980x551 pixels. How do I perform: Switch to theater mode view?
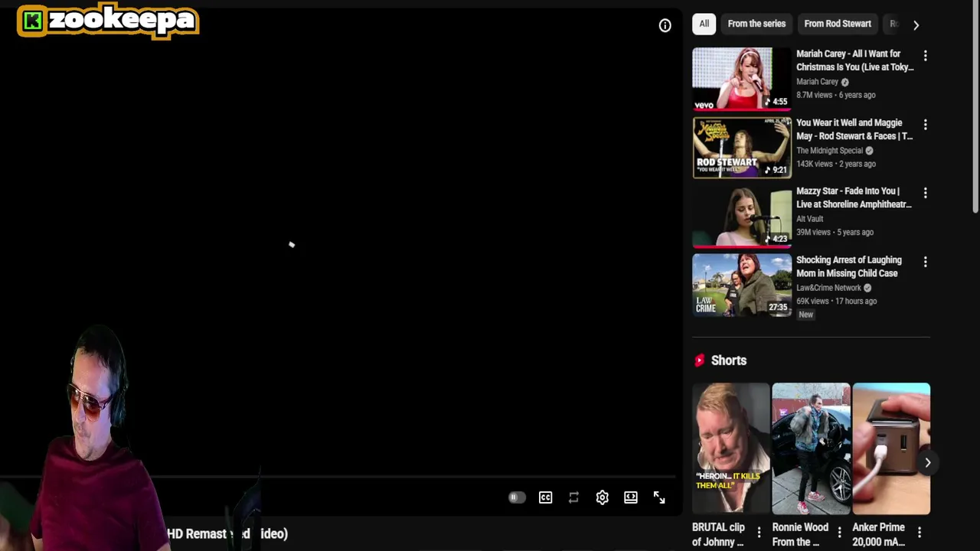(631, 497)
